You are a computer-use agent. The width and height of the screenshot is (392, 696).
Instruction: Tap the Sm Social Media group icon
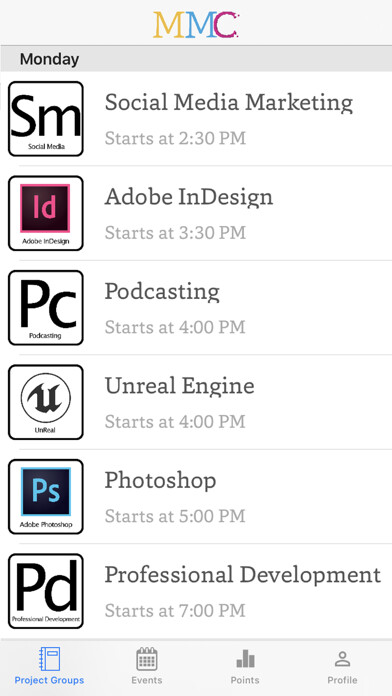click(46, 119)
